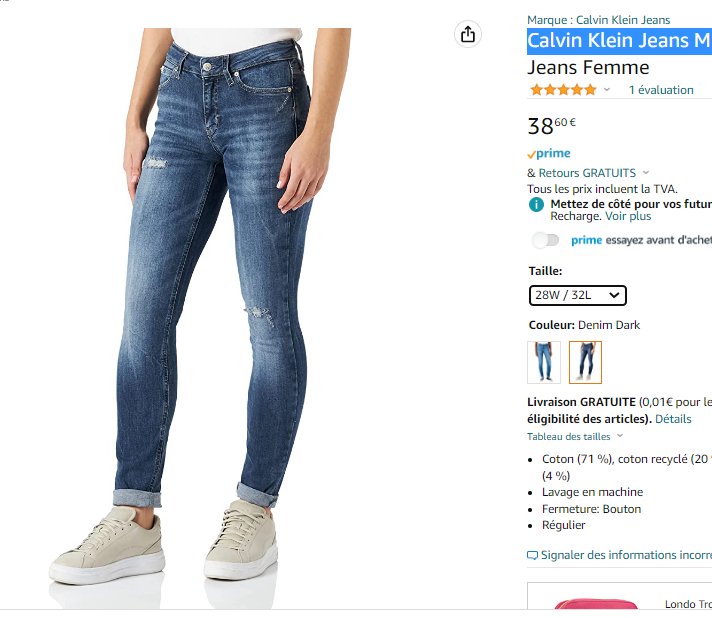
Task: Click the Voir plus link
Action: point(628,216)
